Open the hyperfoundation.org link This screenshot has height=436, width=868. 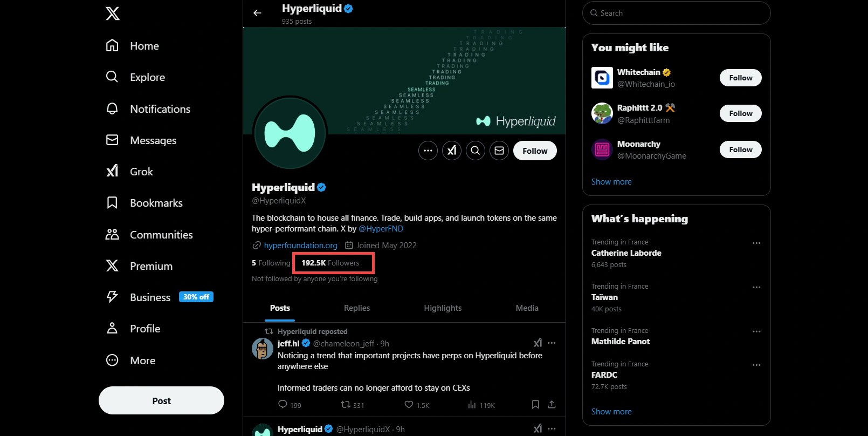tap(300, 246)
